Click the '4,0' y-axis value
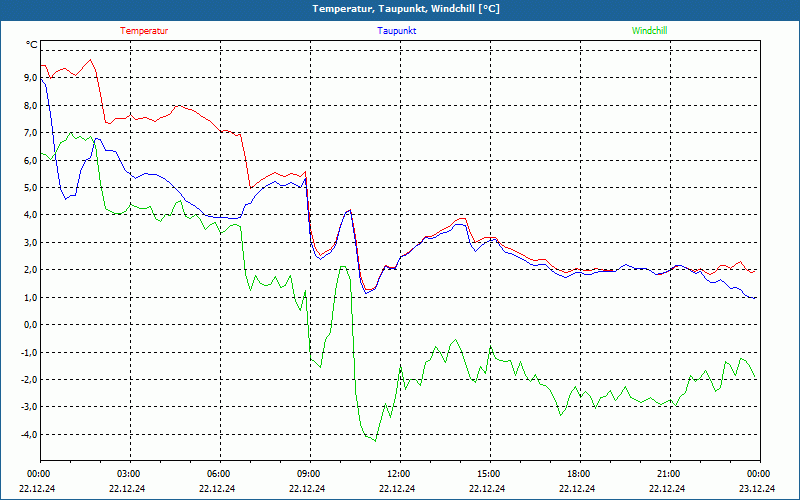This screenshot has height=500, width=800. (x=30, y=215)
